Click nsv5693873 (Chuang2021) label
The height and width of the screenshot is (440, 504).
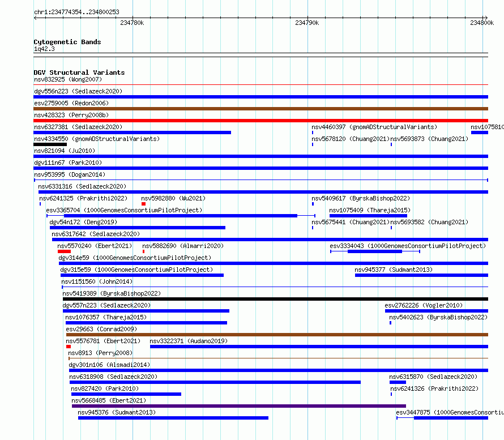click(429, 139)
